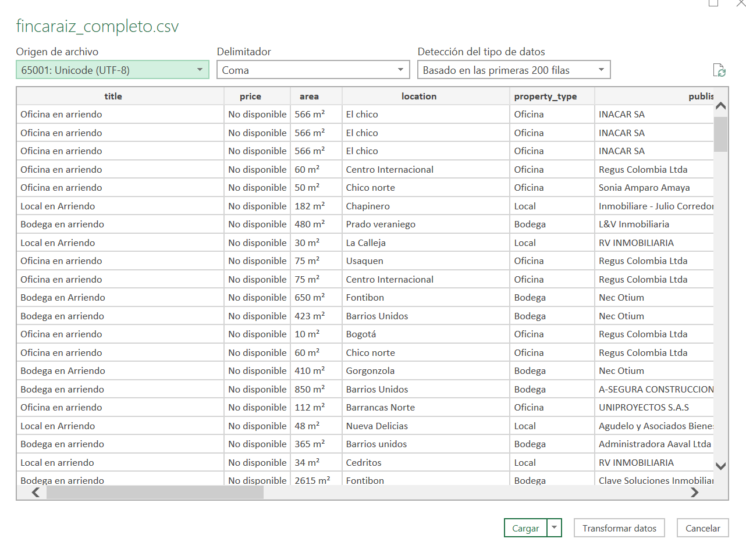Click the Nueva Delicias location cell
The height and width of the screenshot is (560, 746).
click(x=425, y=426)
